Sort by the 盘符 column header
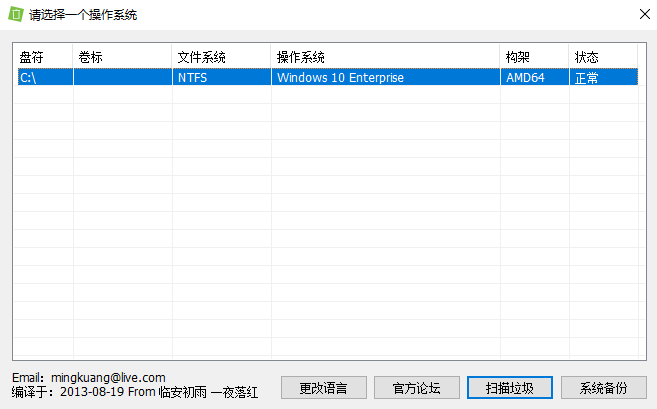This screenshot has width=657, height=409. coord(43,57)
